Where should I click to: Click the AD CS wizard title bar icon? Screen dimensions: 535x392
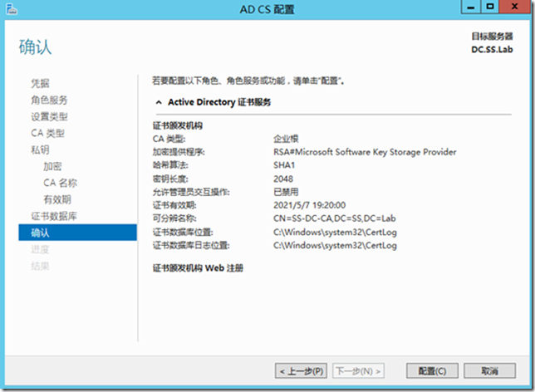[x=12, y=9]
